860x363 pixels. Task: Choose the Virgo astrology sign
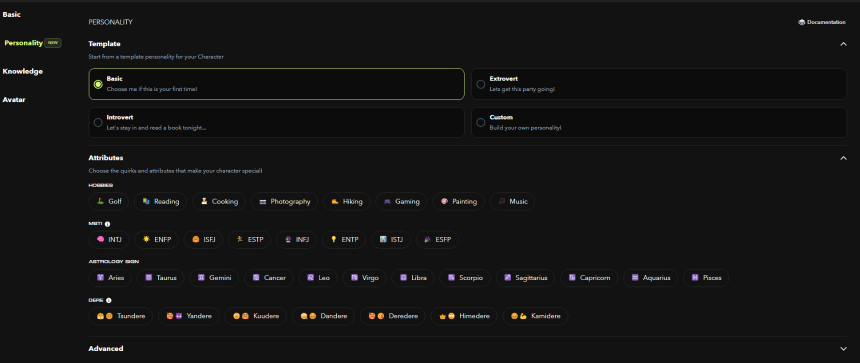[x=365, y=278]
